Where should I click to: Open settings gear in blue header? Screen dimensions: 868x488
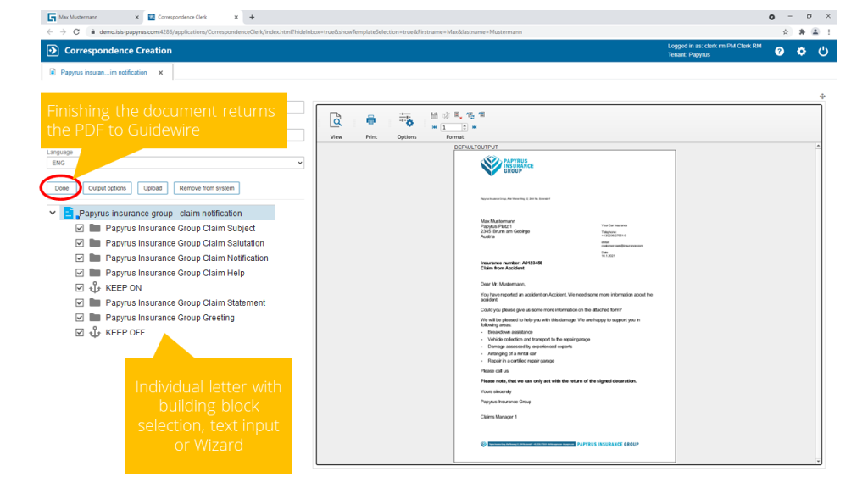tap(801, 52)
